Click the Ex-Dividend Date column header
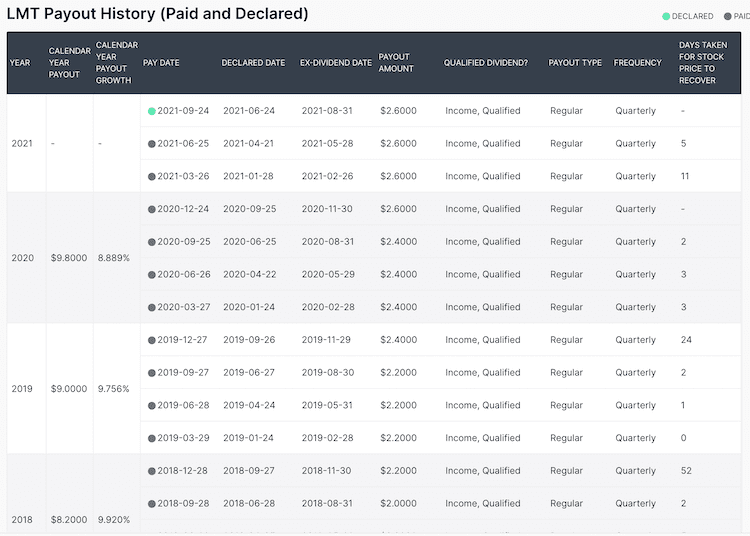The height and width of the screenshot is (536, 750). 336,63
